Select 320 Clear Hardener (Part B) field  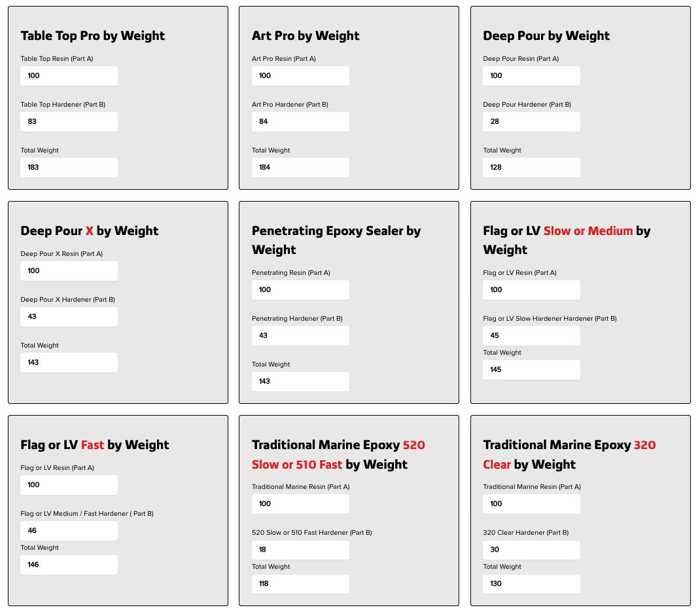click(x=532, y=550)
